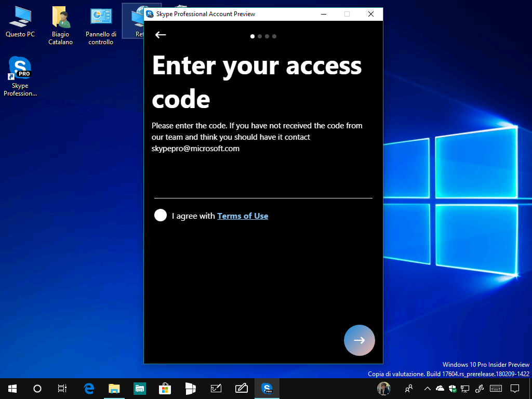Click the Skype Pro taskbar button
Image resolution: width=532 pixels, height=399 pixels.
pyautogui.click(x=267, y=389)
